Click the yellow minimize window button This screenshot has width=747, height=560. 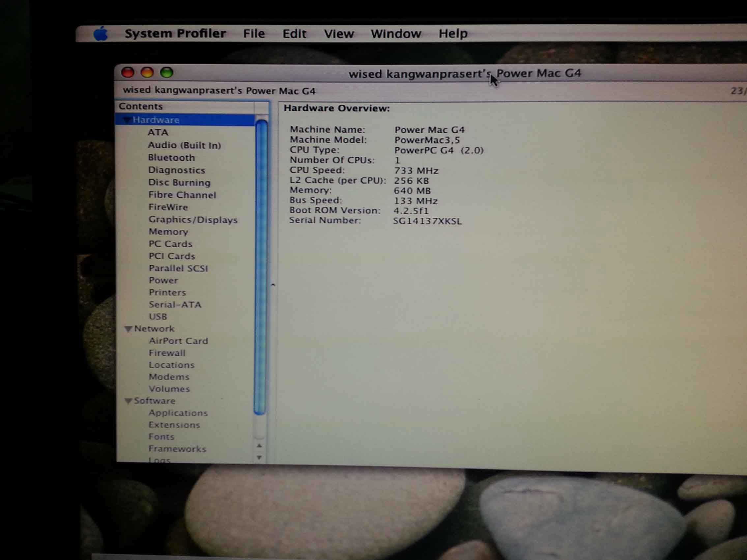coord(147,72)
